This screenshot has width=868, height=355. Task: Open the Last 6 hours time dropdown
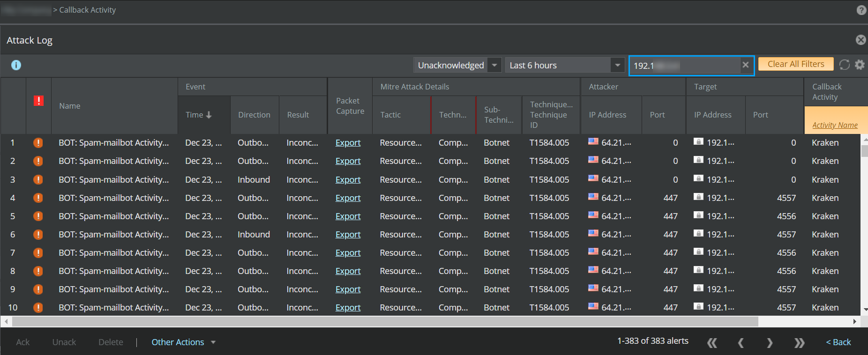(x=565, y=65)
